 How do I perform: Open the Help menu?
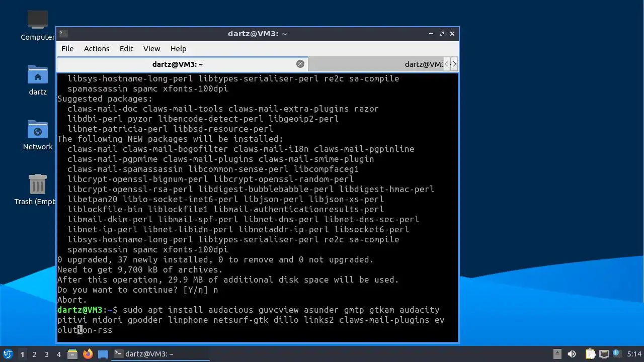[x=179, y=49]
